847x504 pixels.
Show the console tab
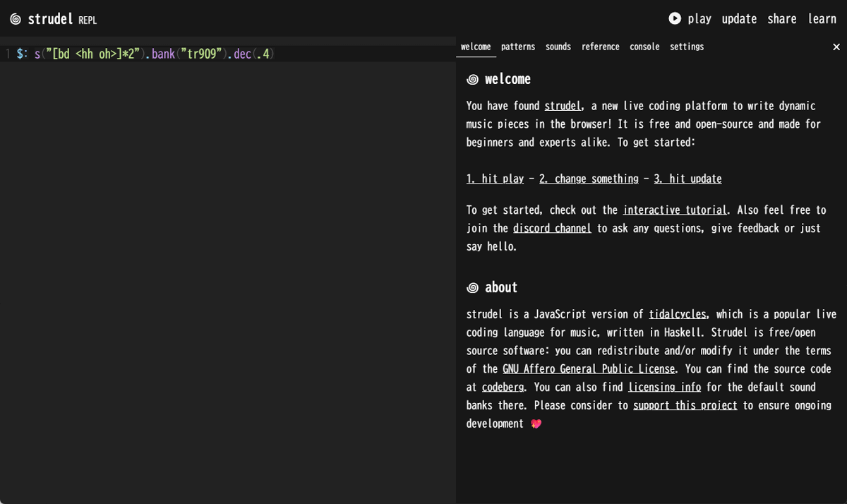click(644, 47)
